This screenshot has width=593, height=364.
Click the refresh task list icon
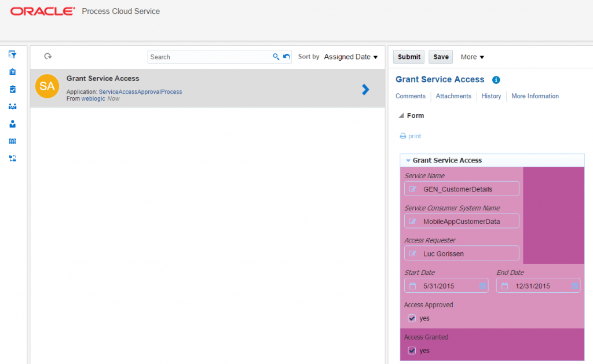pos(48,56)
